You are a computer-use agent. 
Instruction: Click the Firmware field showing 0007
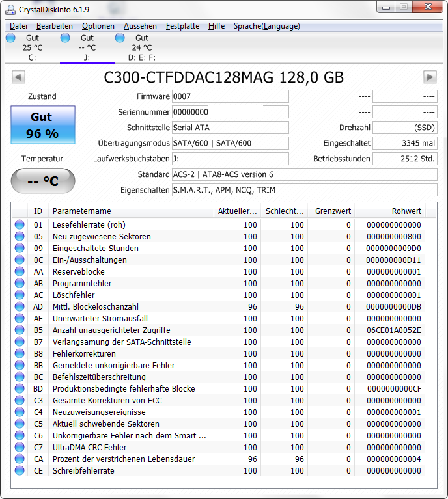[231, 96]
